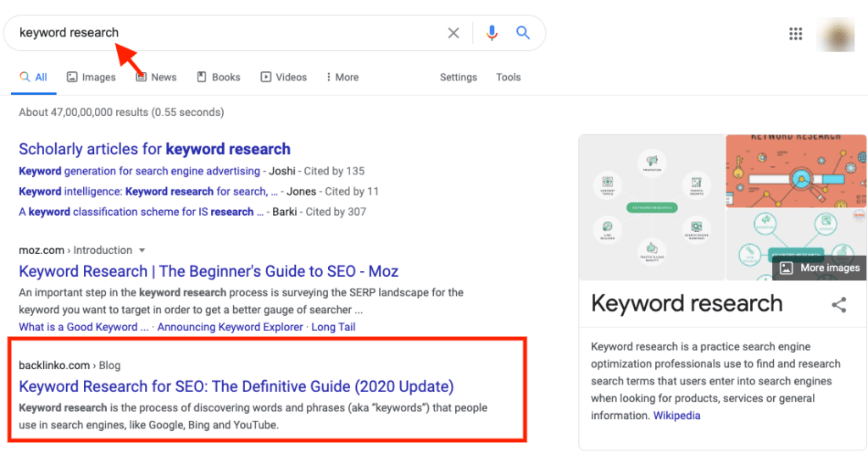Click the backlinko.com › Blog breadcrumb
This screenshot has height=453, width=868.
[70, 366]
